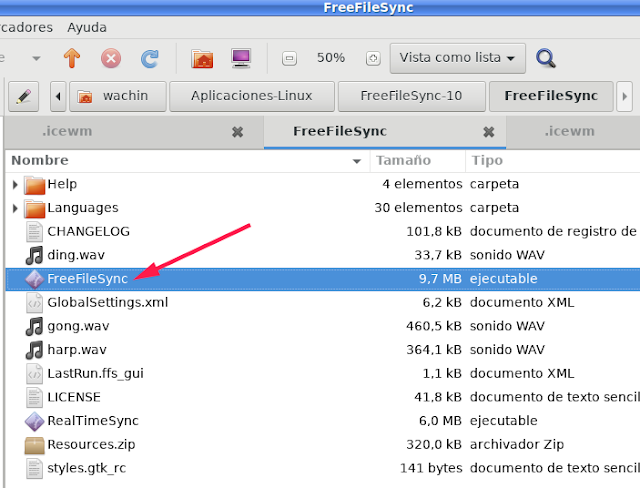The image size is (640, 488).
Task: Click the GlobalSettings.xml file name
Action: click(108, 303)
